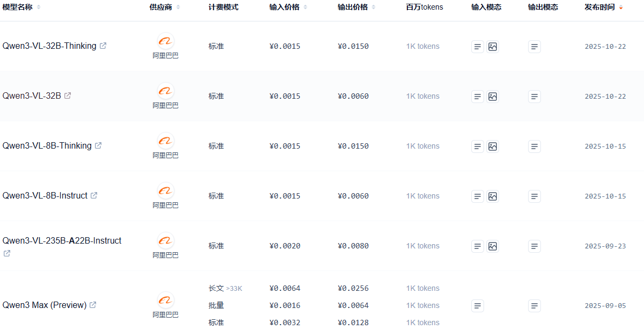Open the Qwen3-VL-32B model link
The height and width of the screenshot is (330, 644).
(32, 96)
